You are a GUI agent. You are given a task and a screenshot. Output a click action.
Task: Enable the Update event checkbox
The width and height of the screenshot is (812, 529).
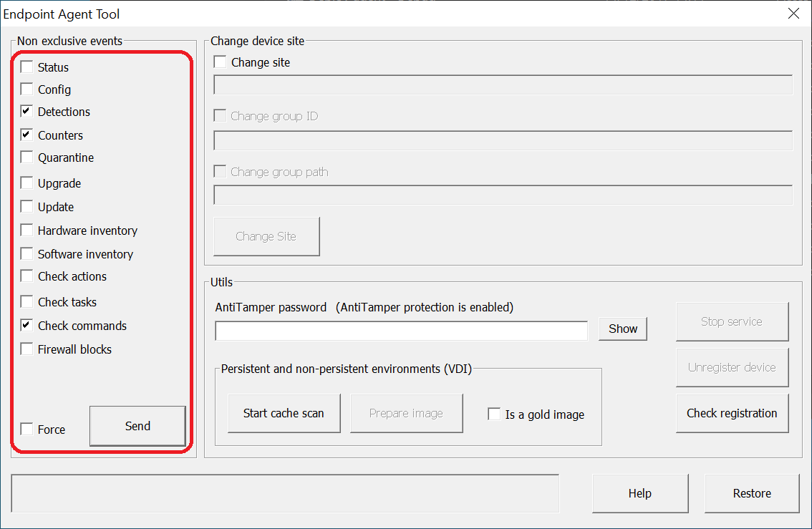[27, 206]
